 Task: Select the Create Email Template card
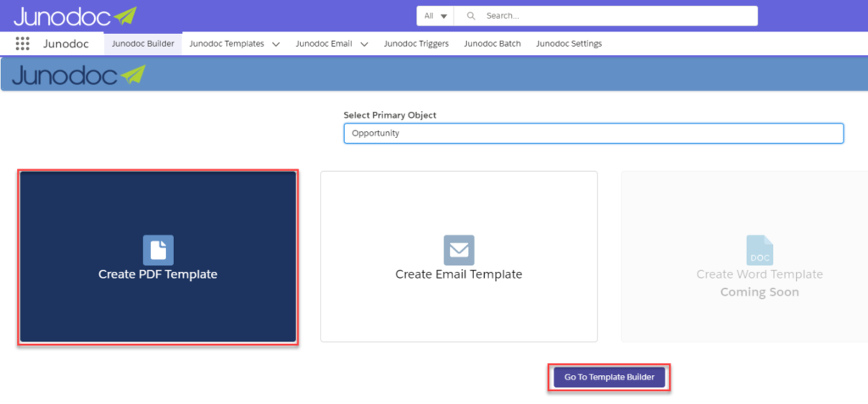coord(459,257)
